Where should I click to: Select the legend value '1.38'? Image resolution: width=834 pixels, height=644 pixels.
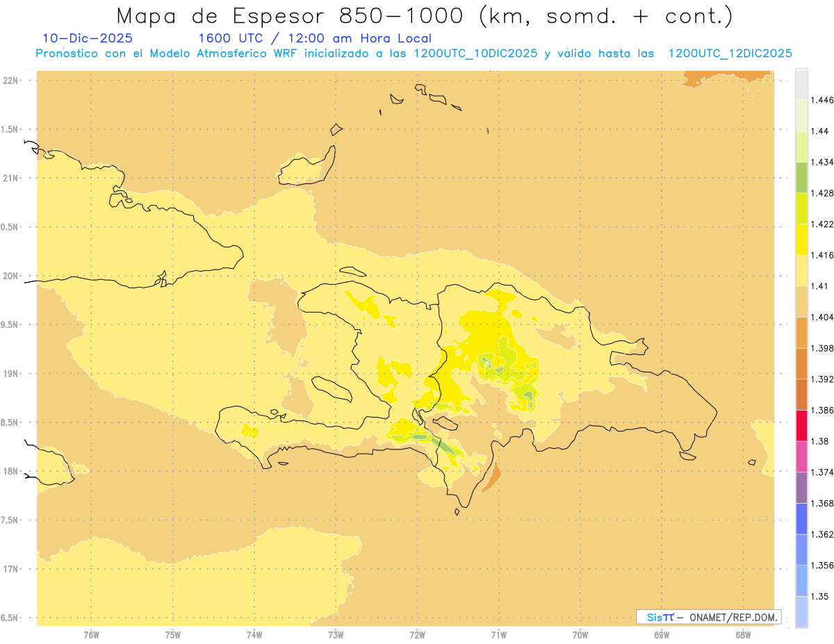[x=820, y=441]
